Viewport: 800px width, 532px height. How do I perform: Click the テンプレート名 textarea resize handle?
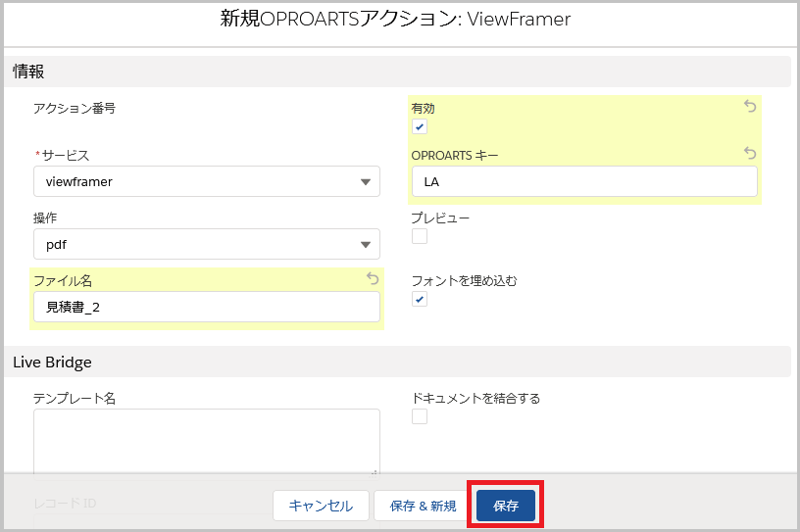[375, 471]
